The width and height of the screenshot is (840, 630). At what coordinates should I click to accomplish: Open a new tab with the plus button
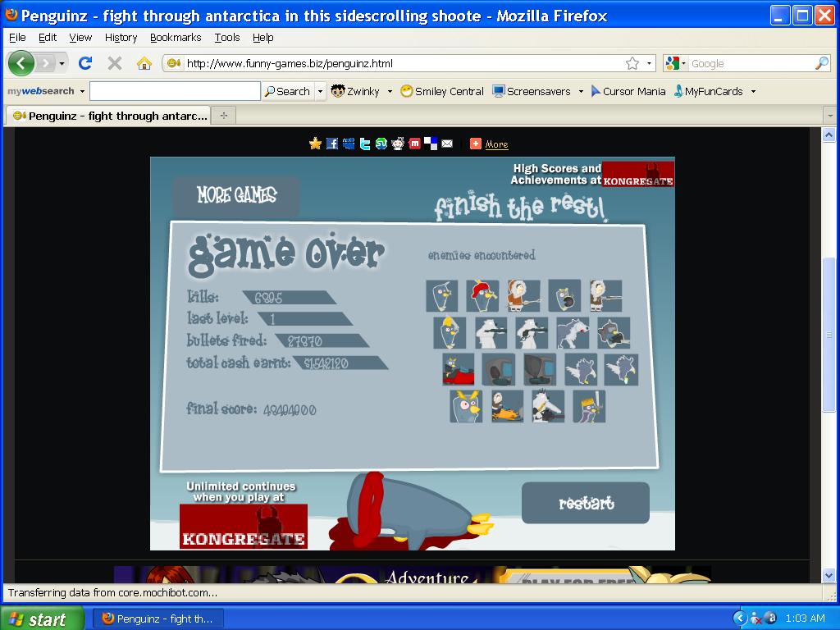point(224,116)
